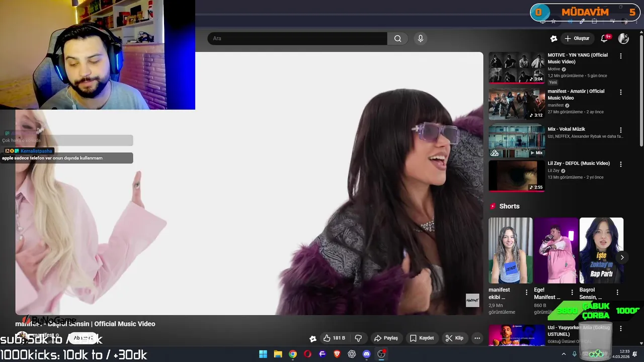This screenshot has width=644, height=362.
Task: Open Google Chrome from the taskbar
Action: tap(293, 354)
